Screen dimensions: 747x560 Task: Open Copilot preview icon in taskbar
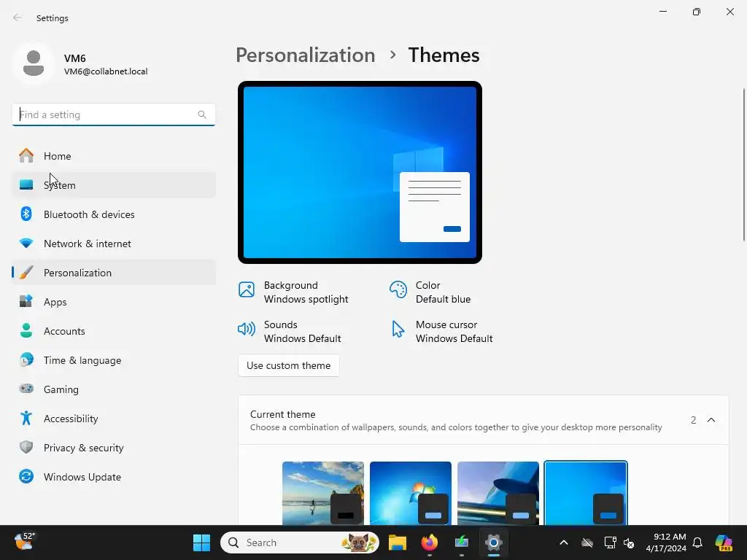click(x=724, y=542)
